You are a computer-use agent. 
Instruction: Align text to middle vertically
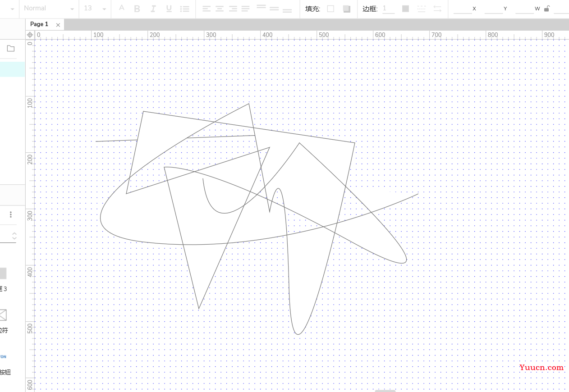[274, 9]
